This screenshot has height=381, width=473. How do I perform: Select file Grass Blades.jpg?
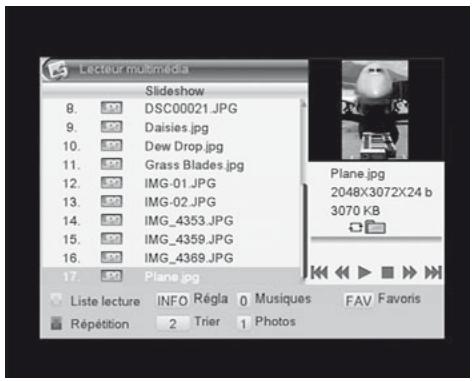coord(194,165)
